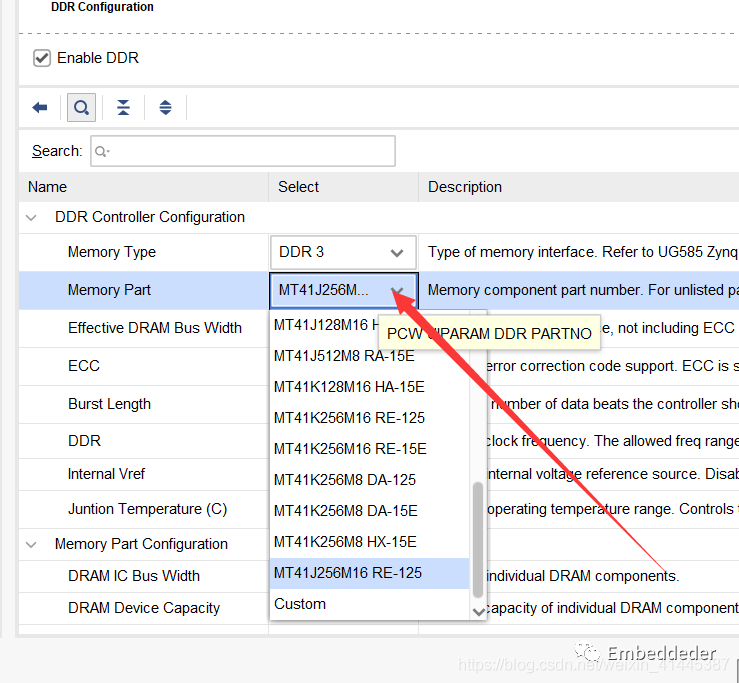Choose the Custom memory part option

pos(300,604)
